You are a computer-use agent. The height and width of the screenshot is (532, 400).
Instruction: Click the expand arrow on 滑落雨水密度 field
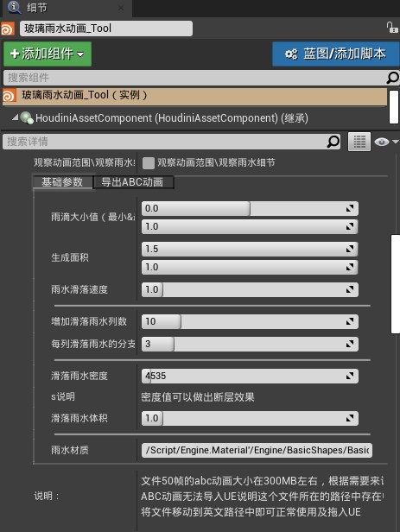pos(350,376)
